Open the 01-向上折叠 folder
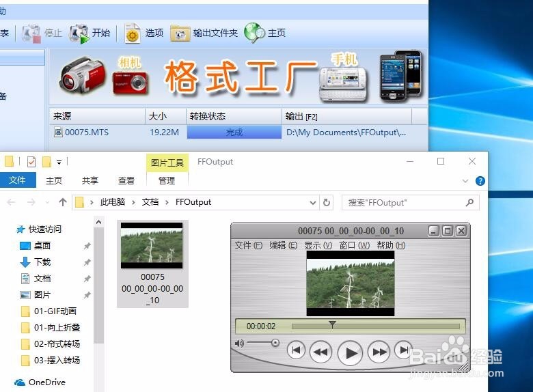Viewport: 533px width, 392px height. click(57, 327)
